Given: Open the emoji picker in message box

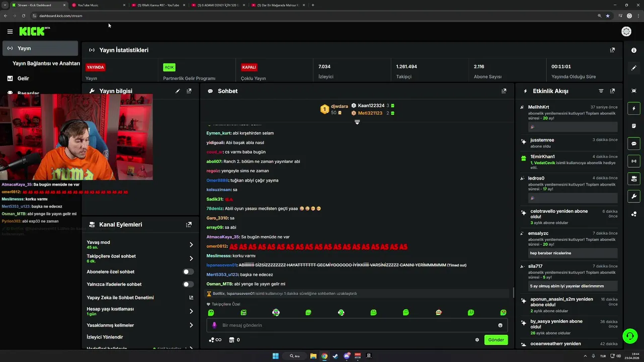Looking at the screenshot, I should point(500,325).
